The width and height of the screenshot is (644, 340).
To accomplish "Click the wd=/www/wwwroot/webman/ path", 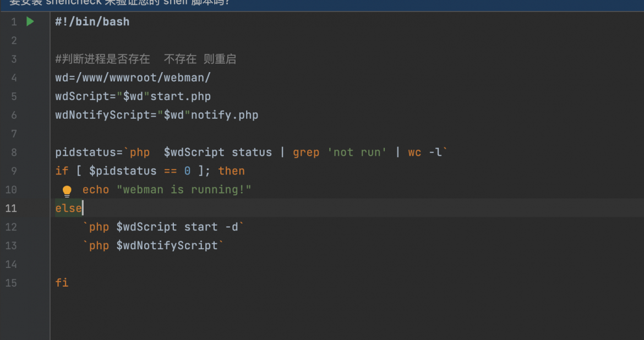I will tap(133, 78).
